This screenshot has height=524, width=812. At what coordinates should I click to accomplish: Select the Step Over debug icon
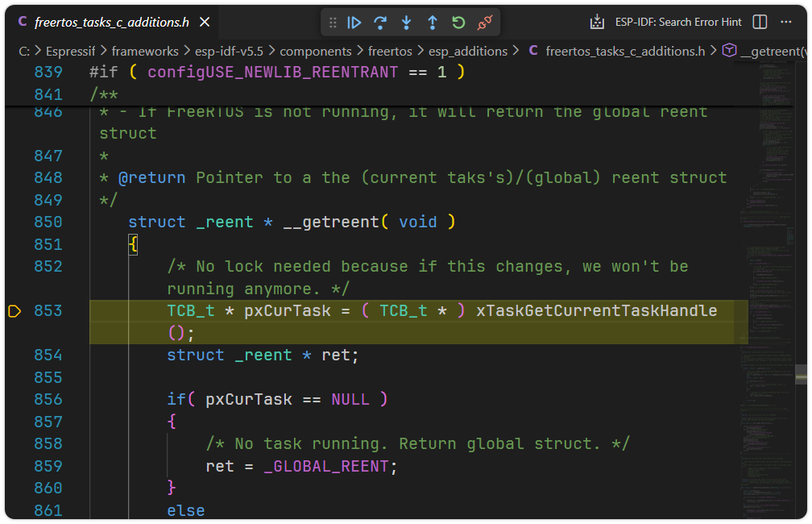click(380, 23)
